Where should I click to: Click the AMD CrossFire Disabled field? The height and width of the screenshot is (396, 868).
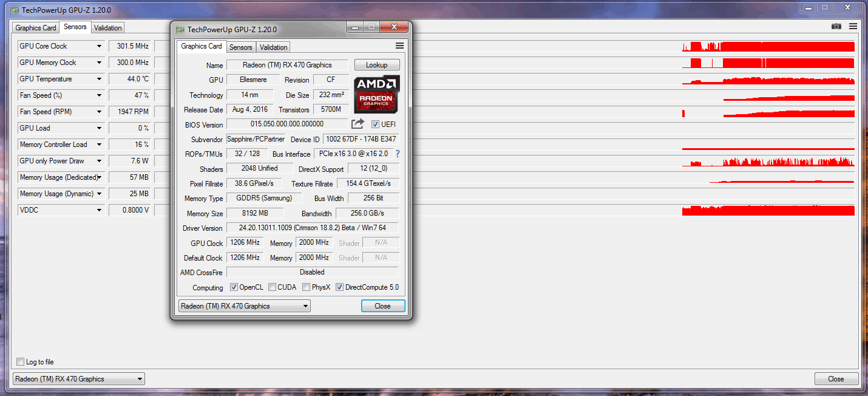click(x=313, y=272)
